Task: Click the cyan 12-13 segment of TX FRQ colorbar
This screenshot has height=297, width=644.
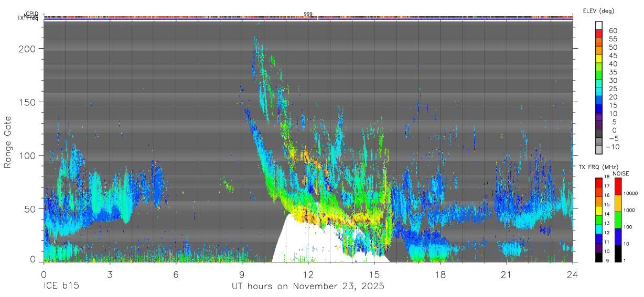Action: click(x=599, y=229)
